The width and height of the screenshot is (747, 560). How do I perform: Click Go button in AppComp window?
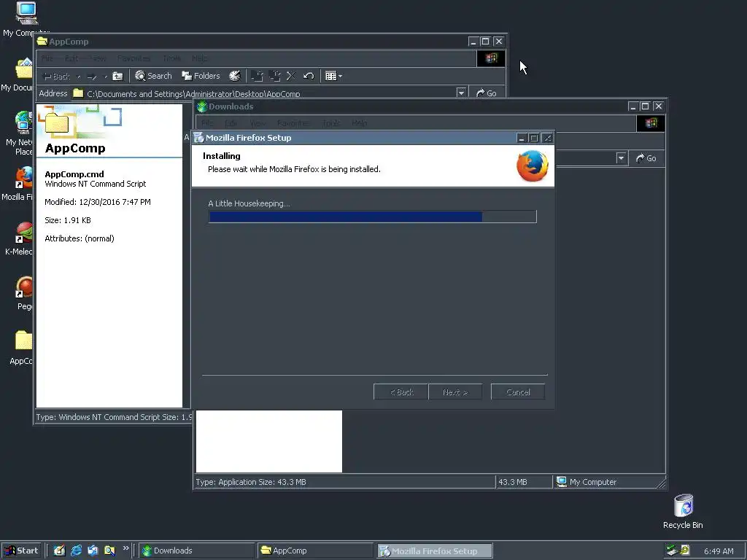[487, 93]
